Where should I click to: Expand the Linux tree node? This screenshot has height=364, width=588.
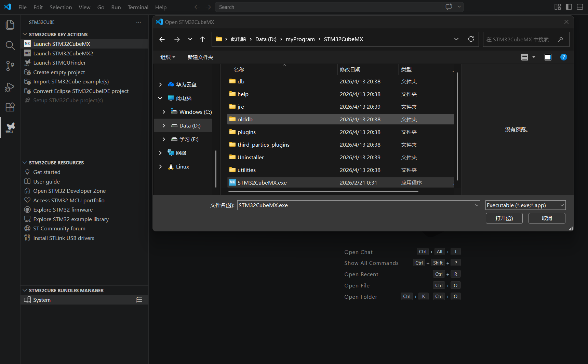click(160, 166)
